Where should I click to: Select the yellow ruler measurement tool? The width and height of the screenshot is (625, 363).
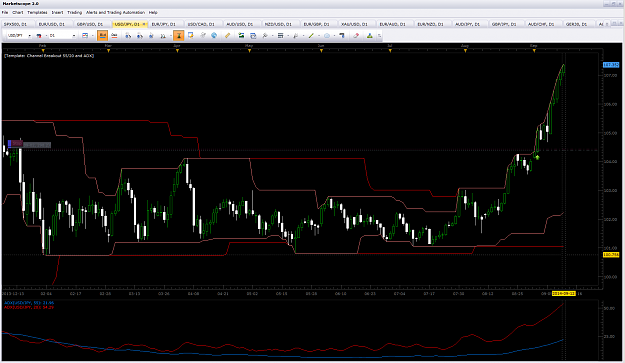click(x=227, y=35)
